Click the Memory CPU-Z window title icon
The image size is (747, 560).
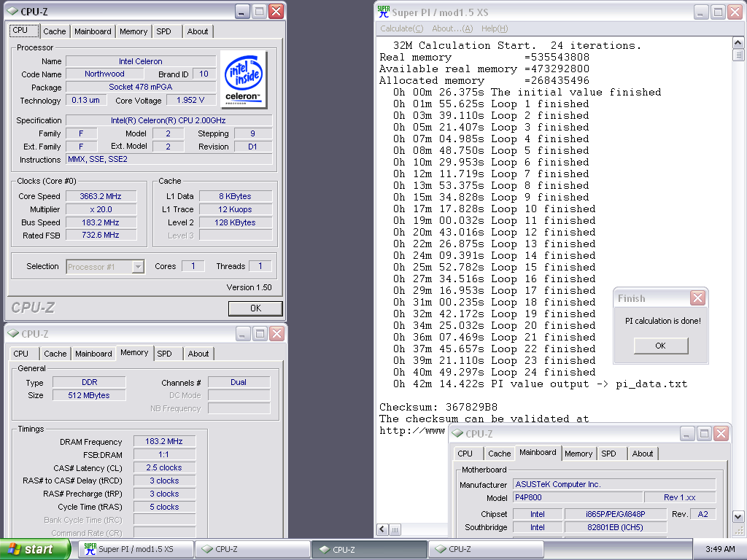point(13,333)
